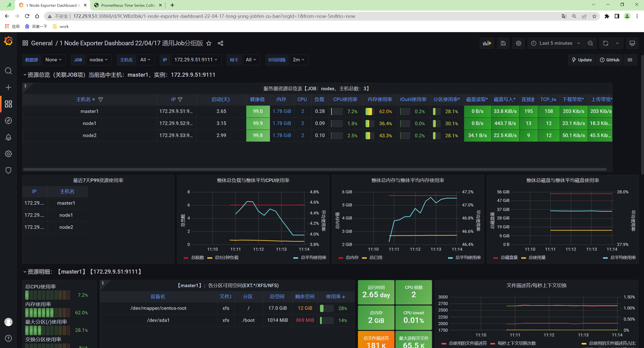This screenshot has height=348, width=644.
Task: Open the 时间间隔 2m dropdown
Action: tap(299, 60)
